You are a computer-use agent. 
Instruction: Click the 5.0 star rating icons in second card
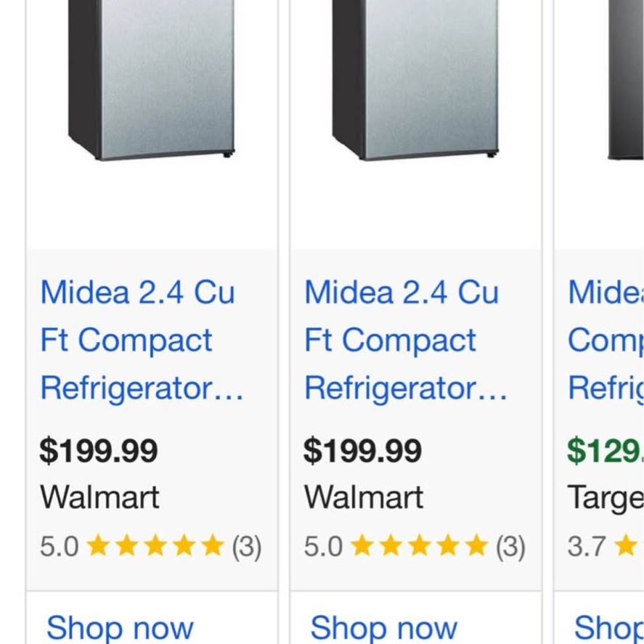420,546
